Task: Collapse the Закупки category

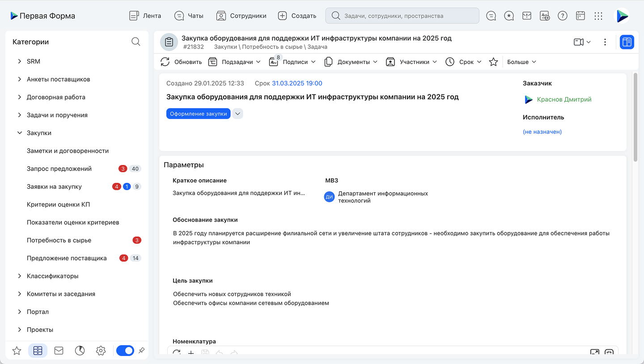Action: pos(19,133)
